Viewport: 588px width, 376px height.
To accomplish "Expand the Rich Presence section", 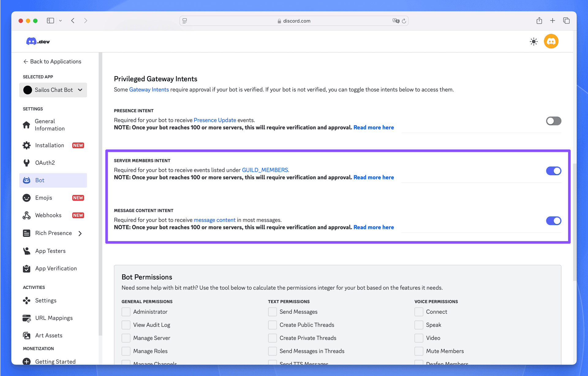I will [54, 233].
